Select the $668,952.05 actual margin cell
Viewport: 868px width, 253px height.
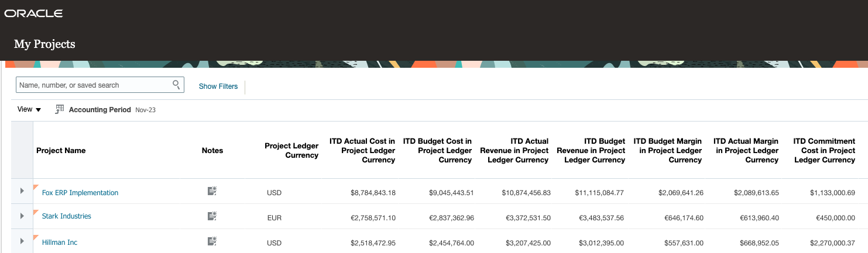click(759, 242)
